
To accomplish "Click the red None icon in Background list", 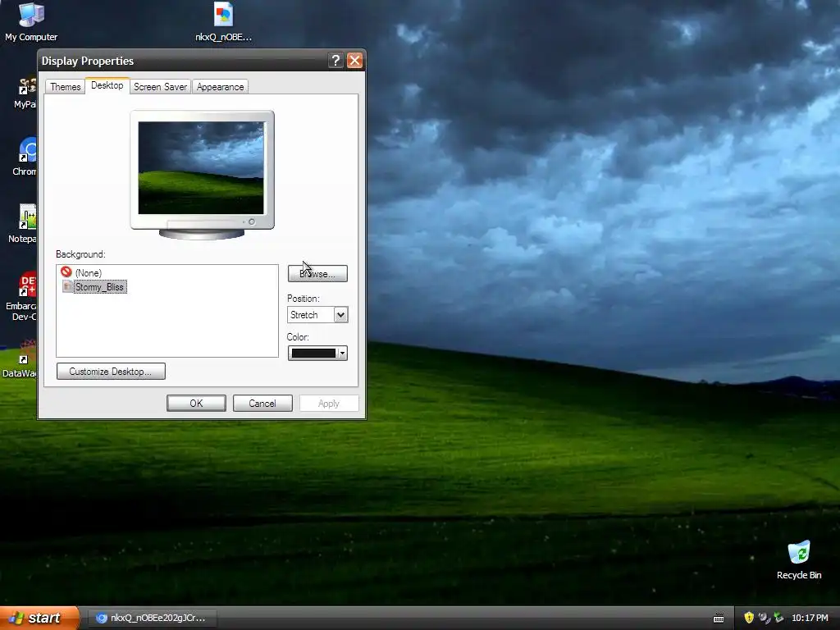I will point(66,272).
